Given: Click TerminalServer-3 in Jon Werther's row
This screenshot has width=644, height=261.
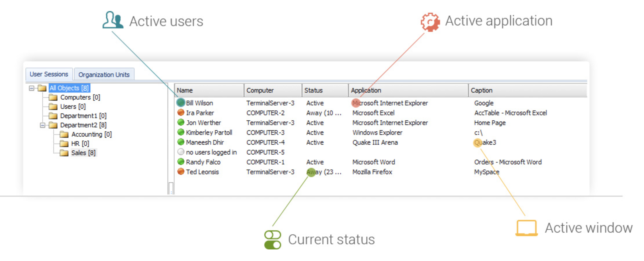Looking at the screenshot, I should pos(270,123).
